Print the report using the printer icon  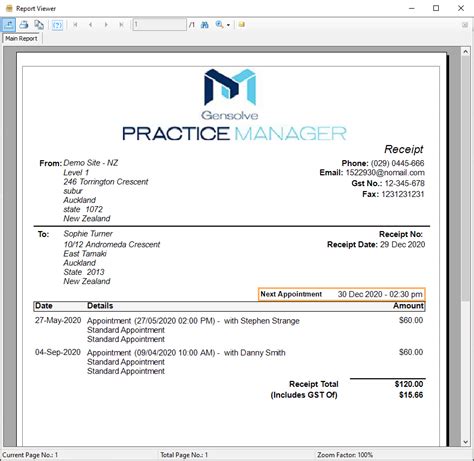tap(24, 25)
